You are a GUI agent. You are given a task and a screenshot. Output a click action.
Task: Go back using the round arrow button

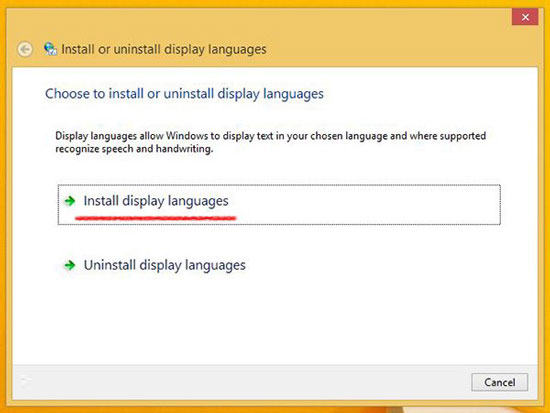pos(25,49)
